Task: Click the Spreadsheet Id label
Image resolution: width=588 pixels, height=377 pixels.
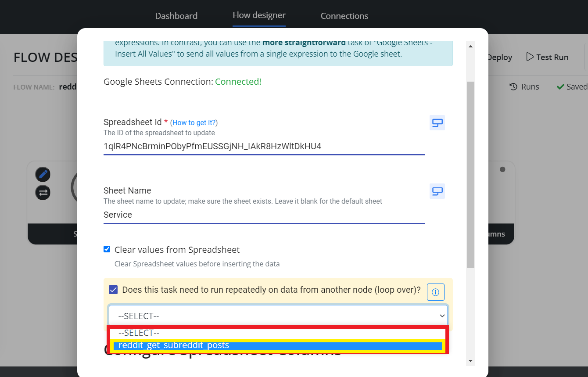Action: (x=133, y=122)
